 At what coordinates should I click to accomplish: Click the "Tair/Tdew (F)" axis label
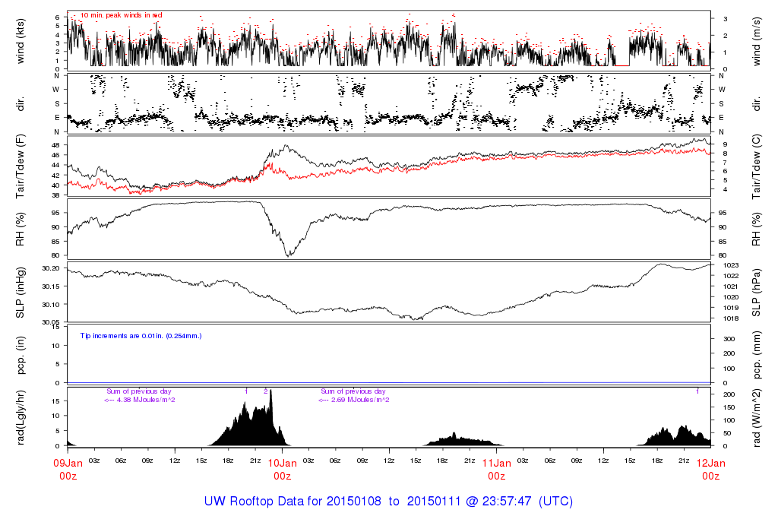21,166
